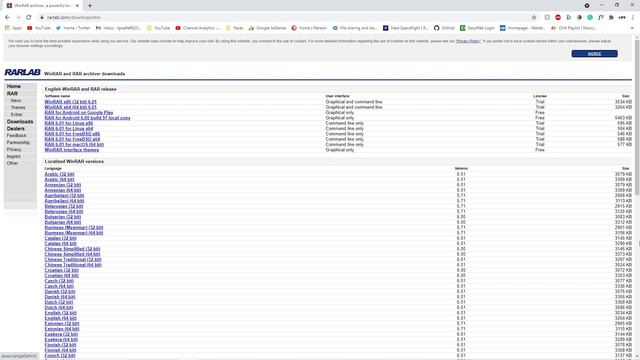Open News in the left sidebar
640x360 pixels.
coord(16,100)
